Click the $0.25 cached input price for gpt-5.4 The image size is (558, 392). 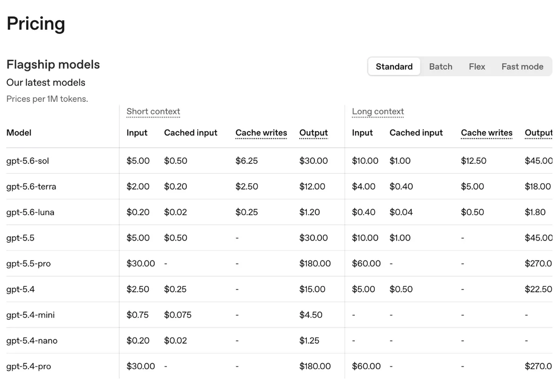click(175, 289)
